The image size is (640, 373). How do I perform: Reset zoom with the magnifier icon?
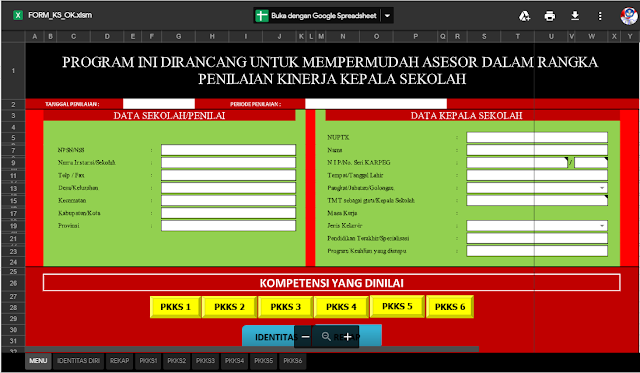click(326, 337)
